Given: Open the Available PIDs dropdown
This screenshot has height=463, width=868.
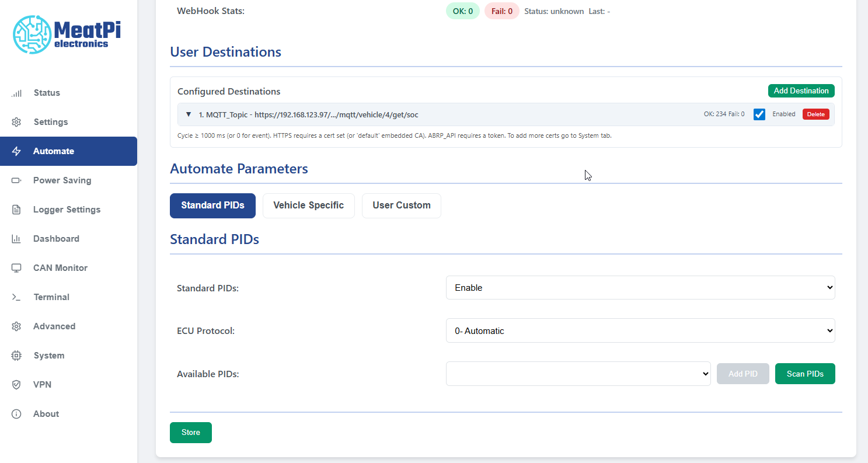Looking at the screenshot, I should (578, 374).
